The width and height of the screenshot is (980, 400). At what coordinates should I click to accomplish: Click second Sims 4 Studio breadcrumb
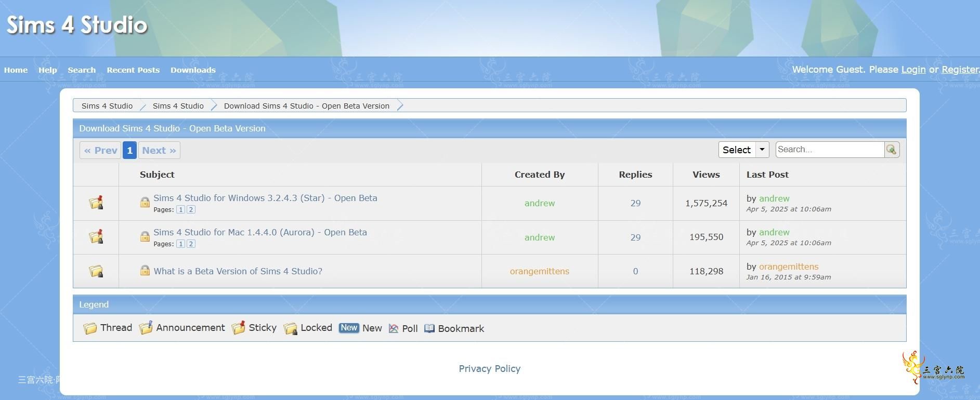pos(178,106)
